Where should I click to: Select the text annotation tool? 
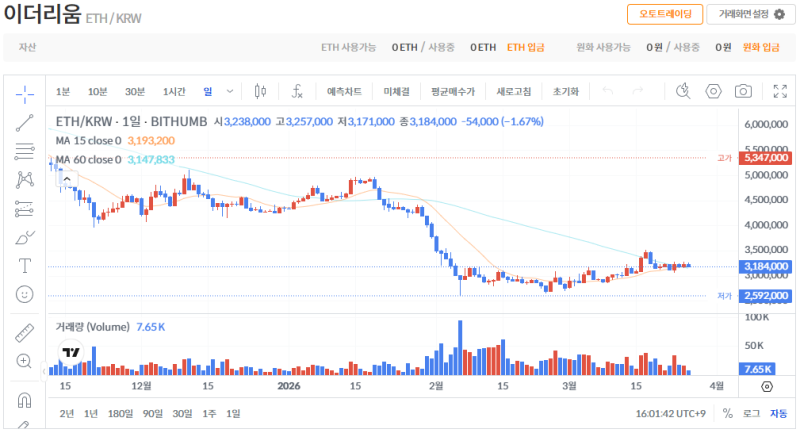[x=24, y=266]
